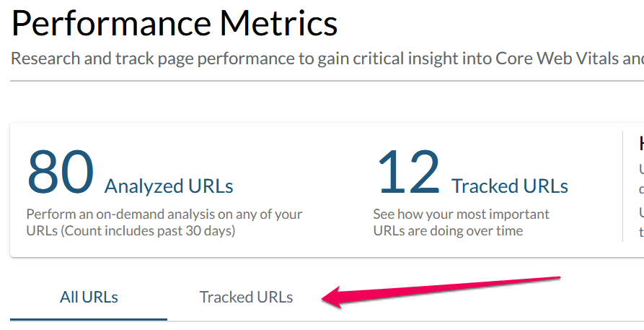Switch to the Tracked URLs tab
This screenshot has height=330, width=644.
tap(246, 297)
